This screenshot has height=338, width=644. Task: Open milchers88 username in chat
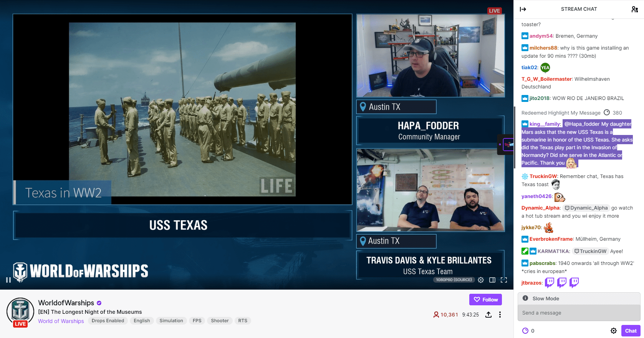click(x=543, y=48)
